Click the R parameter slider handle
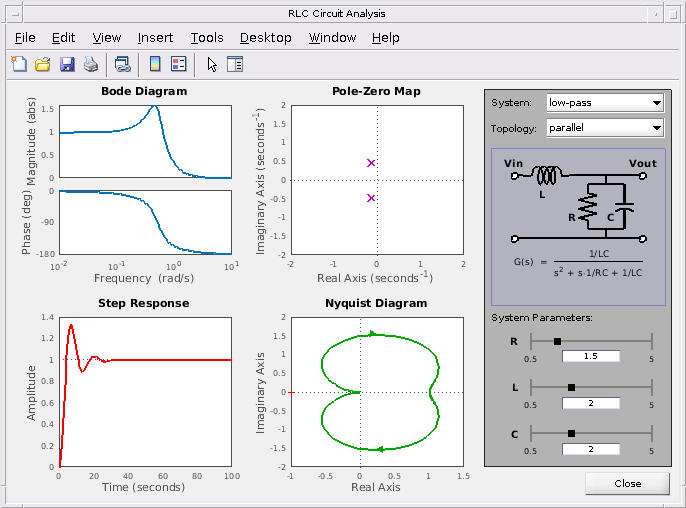 [557, 341]
